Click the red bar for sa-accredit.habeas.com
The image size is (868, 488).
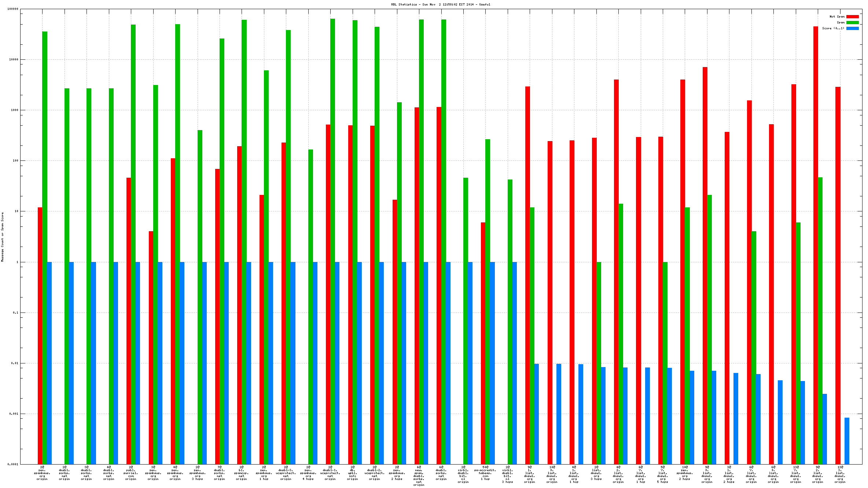click(483, 343)
